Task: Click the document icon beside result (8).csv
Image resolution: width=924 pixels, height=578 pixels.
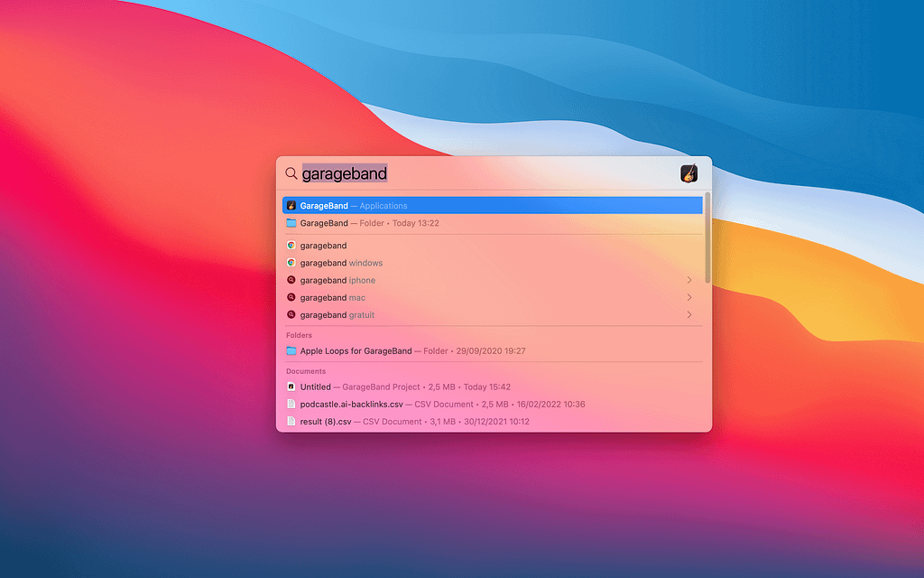Action: coord(291,421)
